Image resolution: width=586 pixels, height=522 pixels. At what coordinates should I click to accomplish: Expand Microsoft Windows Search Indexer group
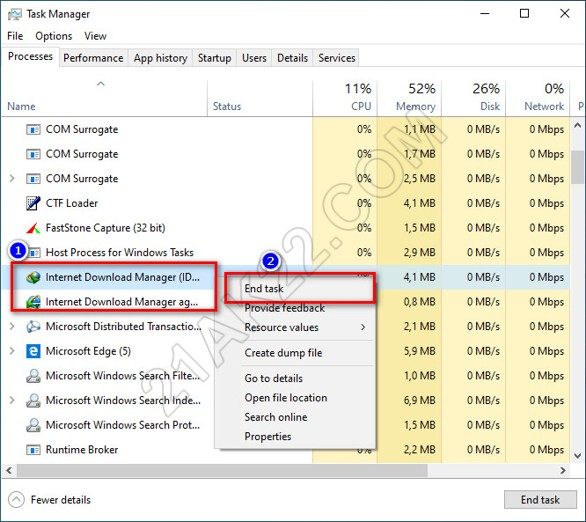coord(12,401)
